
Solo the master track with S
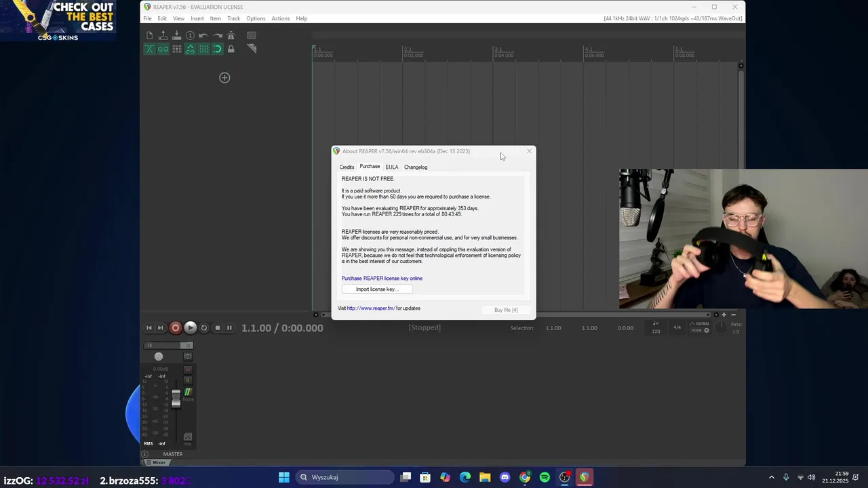coord(188,380)
